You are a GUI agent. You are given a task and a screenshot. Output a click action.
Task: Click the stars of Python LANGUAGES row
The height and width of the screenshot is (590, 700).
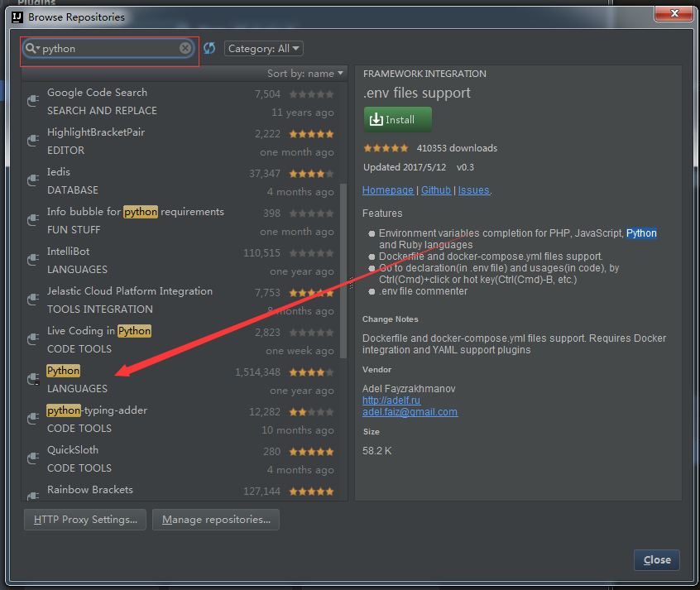311,372
